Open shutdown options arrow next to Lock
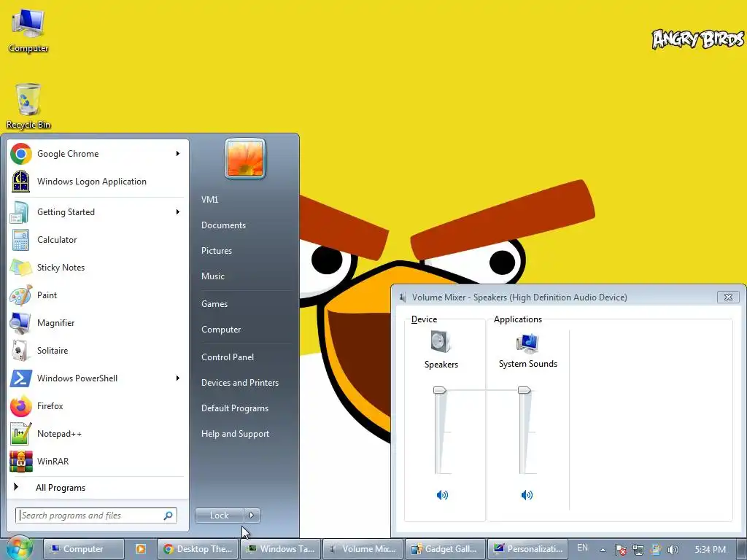The height and width of the screenshot is (560, 747). coord(252,516)
